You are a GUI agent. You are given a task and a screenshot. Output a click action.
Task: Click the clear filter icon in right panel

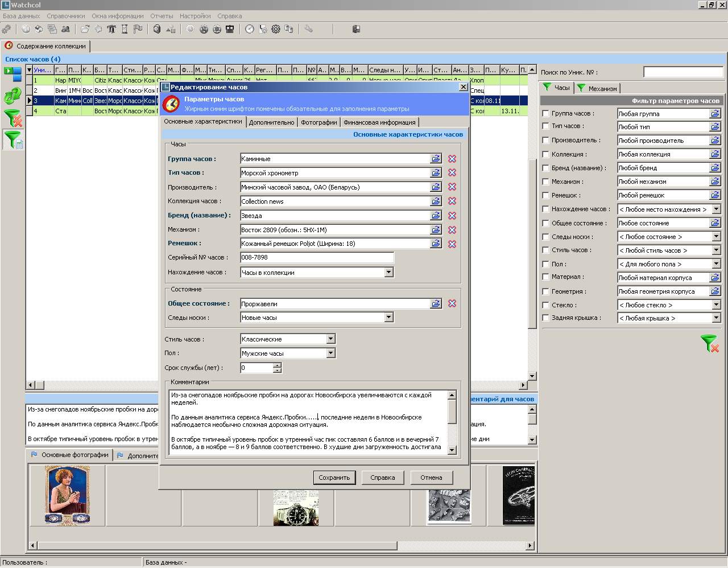pyautogui.click(x=709, y=343)
